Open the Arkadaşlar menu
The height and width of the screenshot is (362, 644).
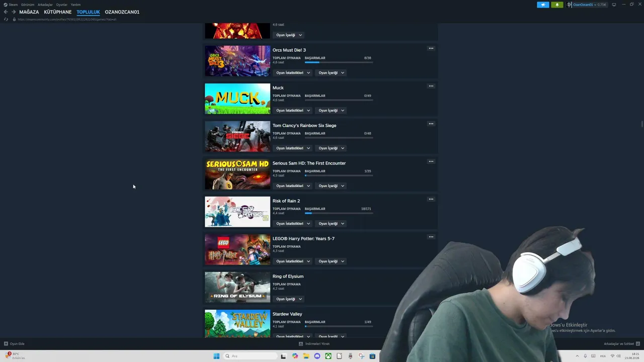pyautogui.click(x=45, y=5)
